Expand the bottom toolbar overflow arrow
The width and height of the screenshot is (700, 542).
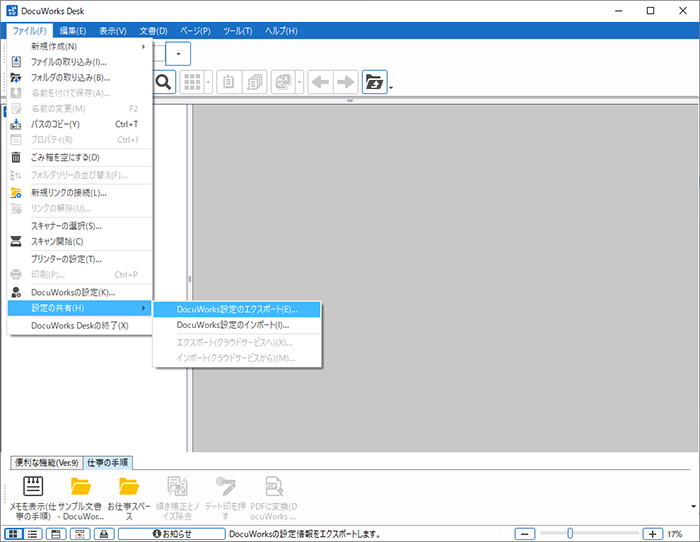coord(693,506)
